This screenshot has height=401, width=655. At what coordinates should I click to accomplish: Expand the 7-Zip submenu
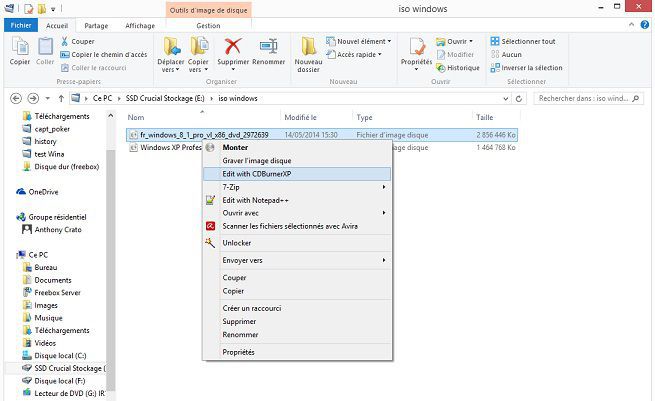[x=297, y=187]
